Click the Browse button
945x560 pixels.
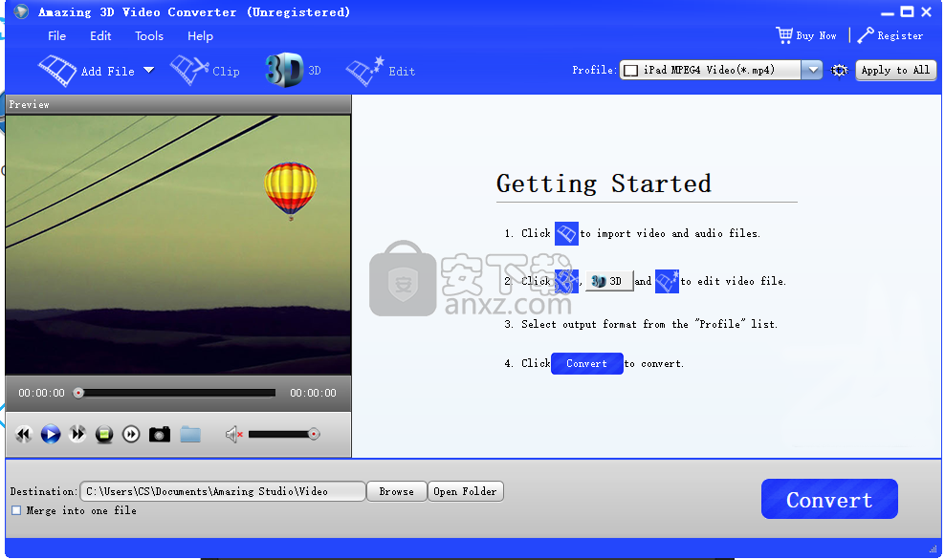coord(397,491)
